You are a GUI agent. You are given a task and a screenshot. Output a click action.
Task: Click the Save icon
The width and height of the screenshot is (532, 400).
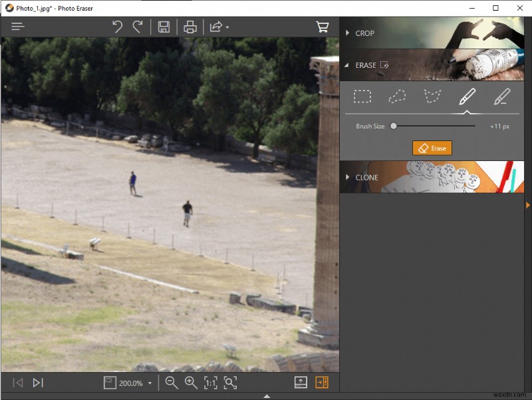click(164, 27)
